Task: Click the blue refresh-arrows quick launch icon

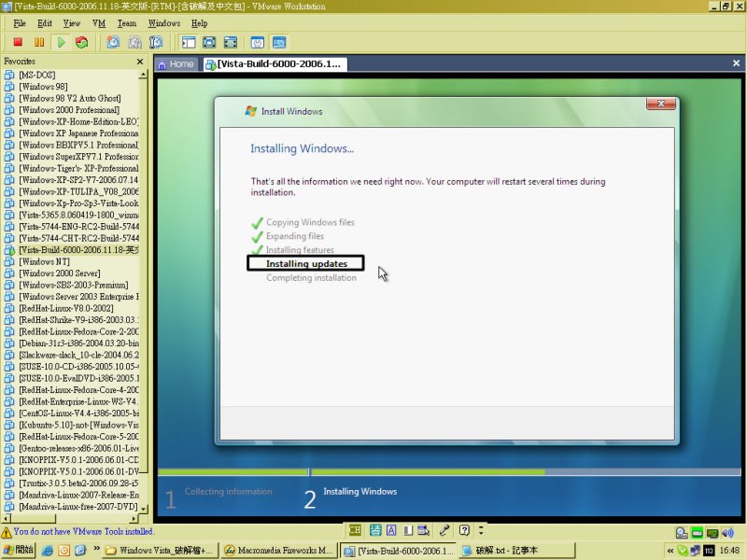Action: 80,551
